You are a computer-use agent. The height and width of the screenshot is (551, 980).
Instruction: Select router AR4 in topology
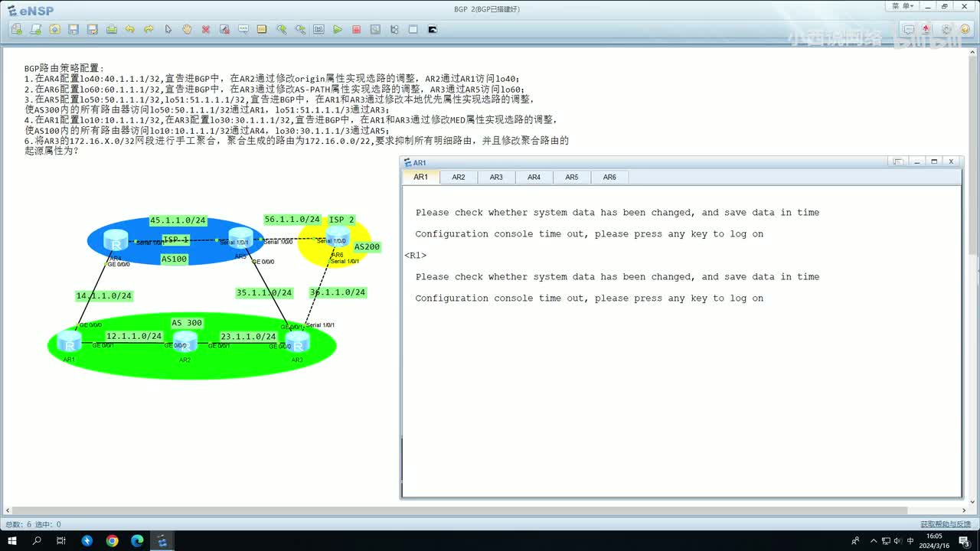coord(116,240)
